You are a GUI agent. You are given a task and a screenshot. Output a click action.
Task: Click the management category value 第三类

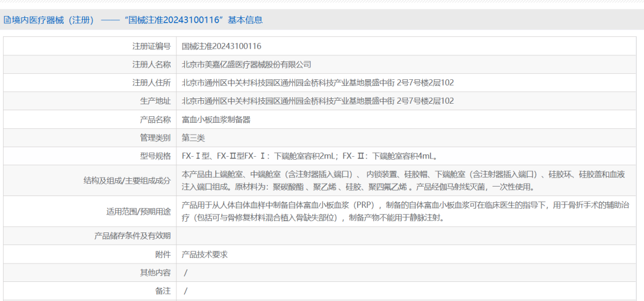point(193,138)
